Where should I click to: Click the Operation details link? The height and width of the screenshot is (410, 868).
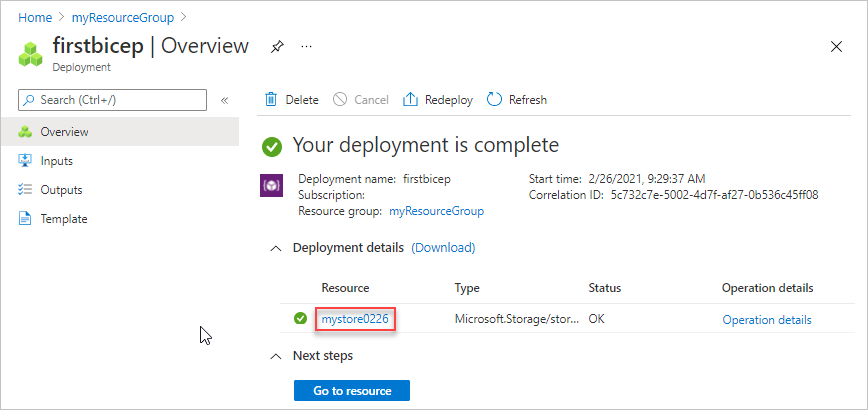(x=767, y=320)
